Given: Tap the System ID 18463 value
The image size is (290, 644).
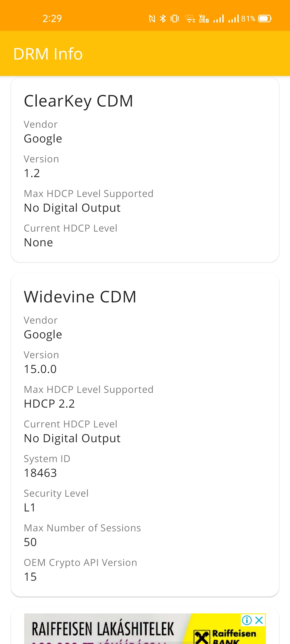Looking at the screenshot, I should (40, 473).
